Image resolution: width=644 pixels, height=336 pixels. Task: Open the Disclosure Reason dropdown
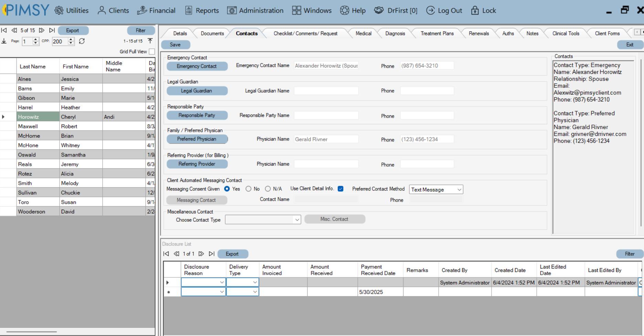[222, 282]
